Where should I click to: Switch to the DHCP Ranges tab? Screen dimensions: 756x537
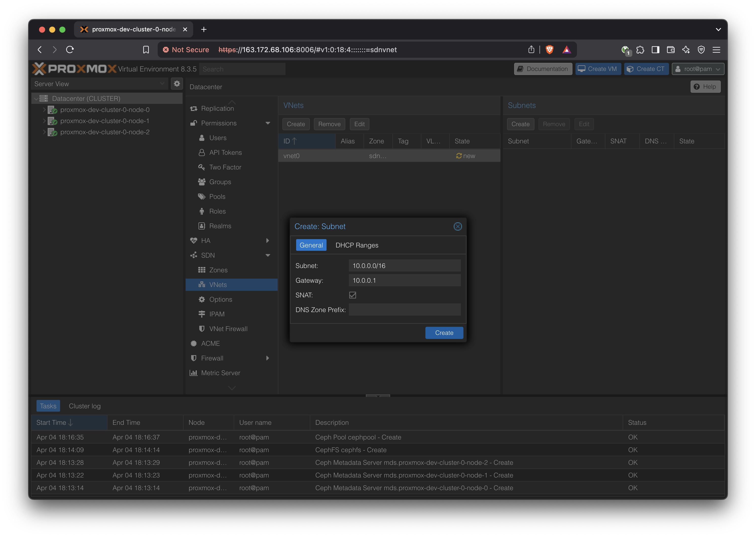pyautogui.click(x=357, y=245)
